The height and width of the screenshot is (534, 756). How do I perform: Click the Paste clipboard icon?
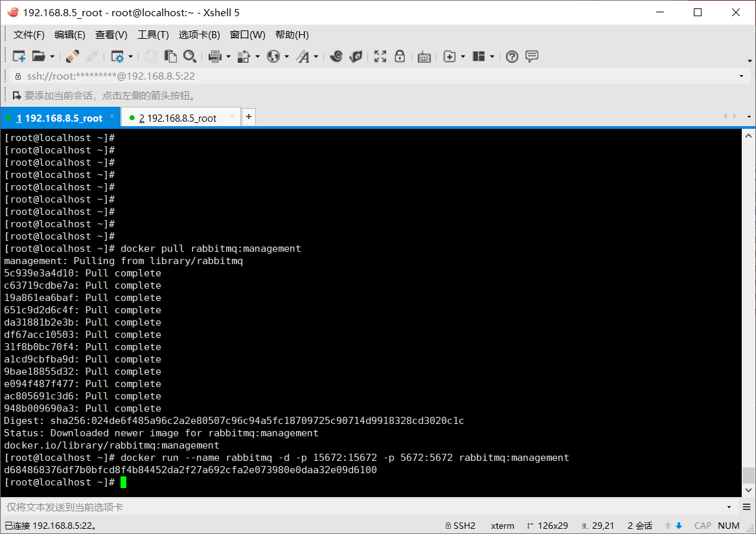[x=170, y=56]
